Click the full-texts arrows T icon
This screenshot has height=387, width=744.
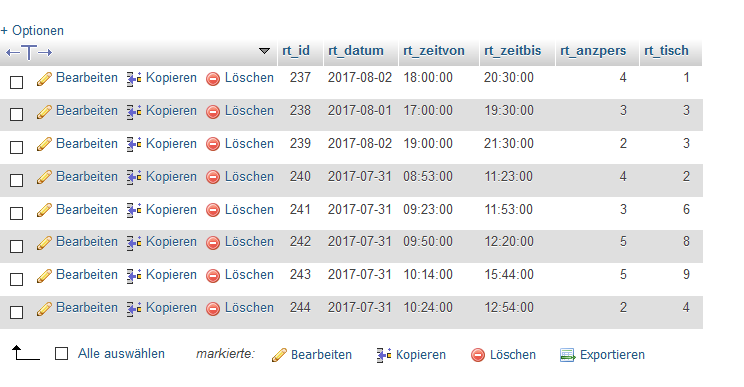pyautogui.click(x=29, y=52)
